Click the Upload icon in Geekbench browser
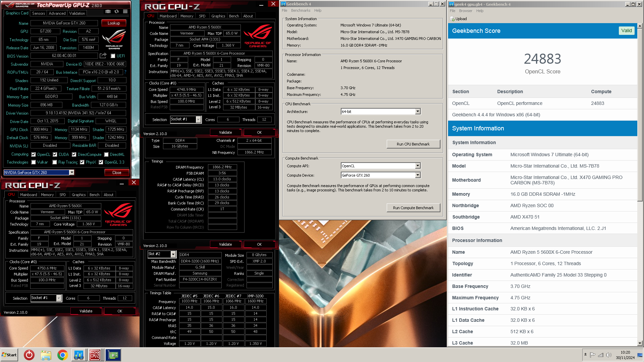 click(452, 19)
